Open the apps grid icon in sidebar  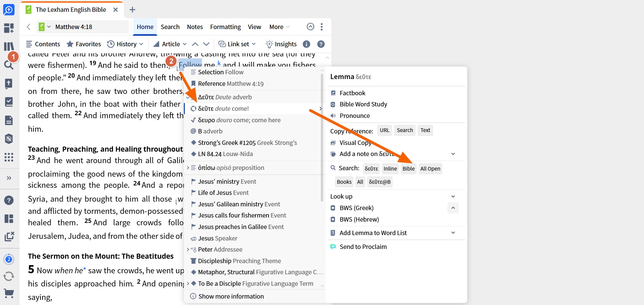[9, 157]
